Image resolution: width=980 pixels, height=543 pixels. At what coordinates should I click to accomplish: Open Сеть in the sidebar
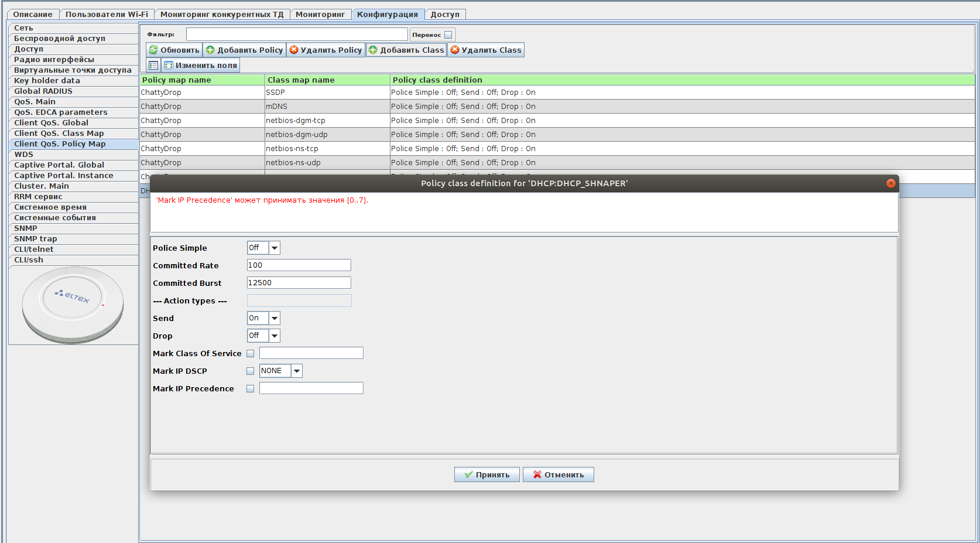pyautogui.click(x=73, y=28)
